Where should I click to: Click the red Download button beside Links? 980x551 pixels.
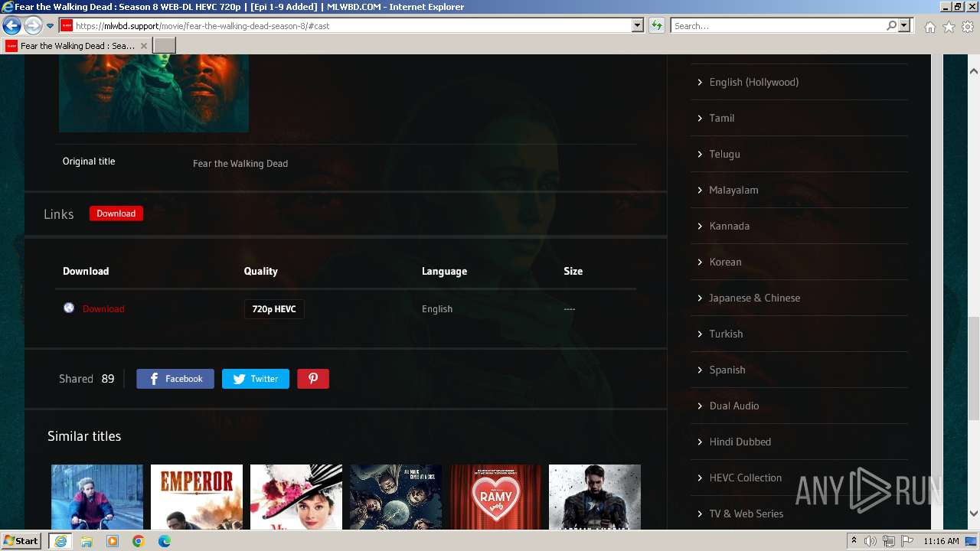coord(116,214)
